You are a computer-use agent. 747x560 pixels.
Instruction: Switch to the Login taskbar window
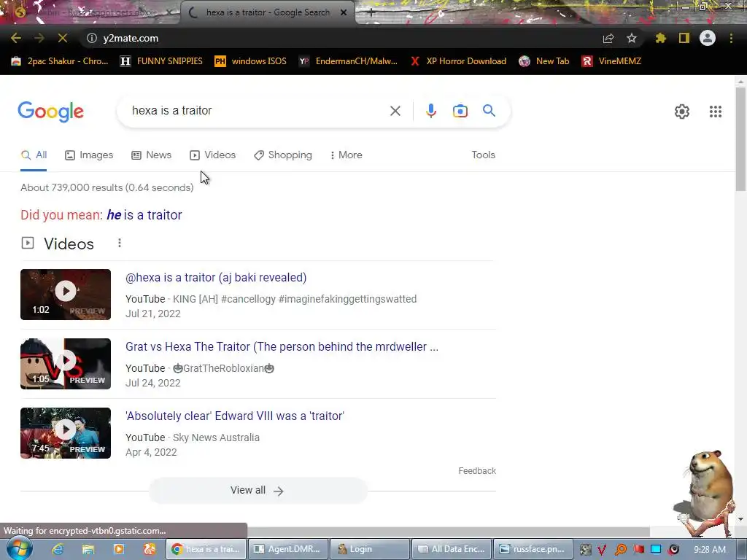(370, 549)
